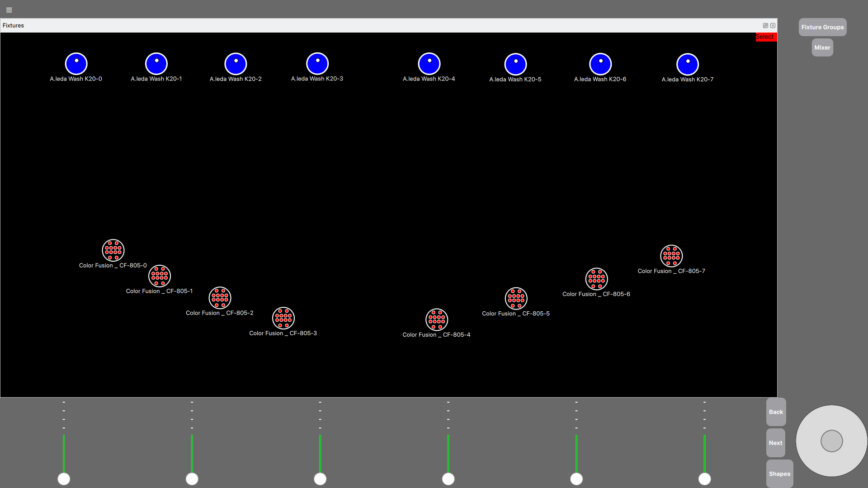
Task: Select the Color Fusion _ CF-805-1 fixture icon
Action: tap(159, 276)
